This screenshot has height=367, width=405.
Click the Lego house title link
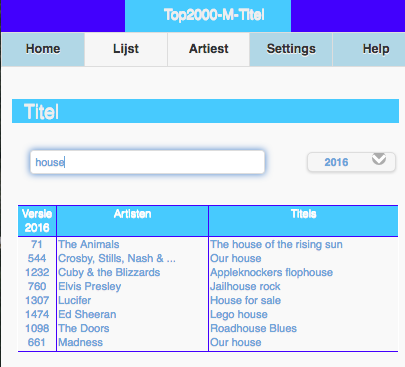point(239,314)
